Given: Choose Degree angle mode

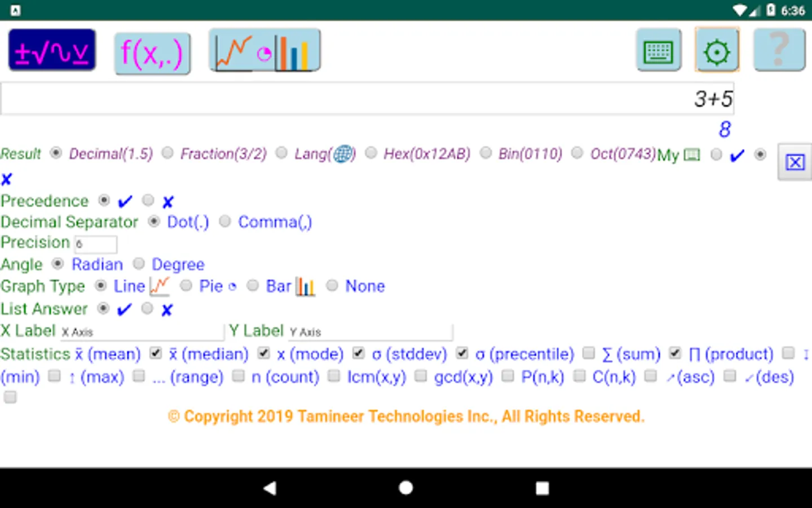Looking at the screenshot, I should coord(139,264).
